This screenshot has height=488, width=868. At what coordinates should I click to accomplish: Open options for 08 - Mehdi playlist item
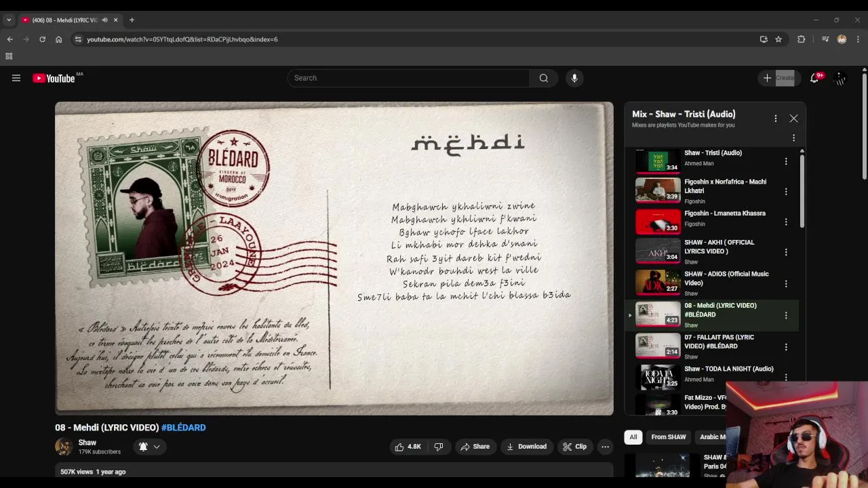tap(786, 315)
